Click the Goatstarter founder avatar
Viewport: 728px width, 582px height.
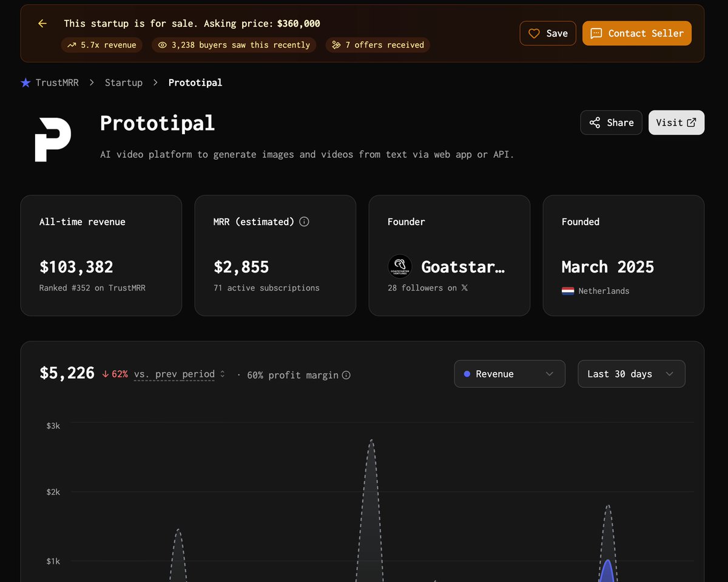click(x=400, y=267)
